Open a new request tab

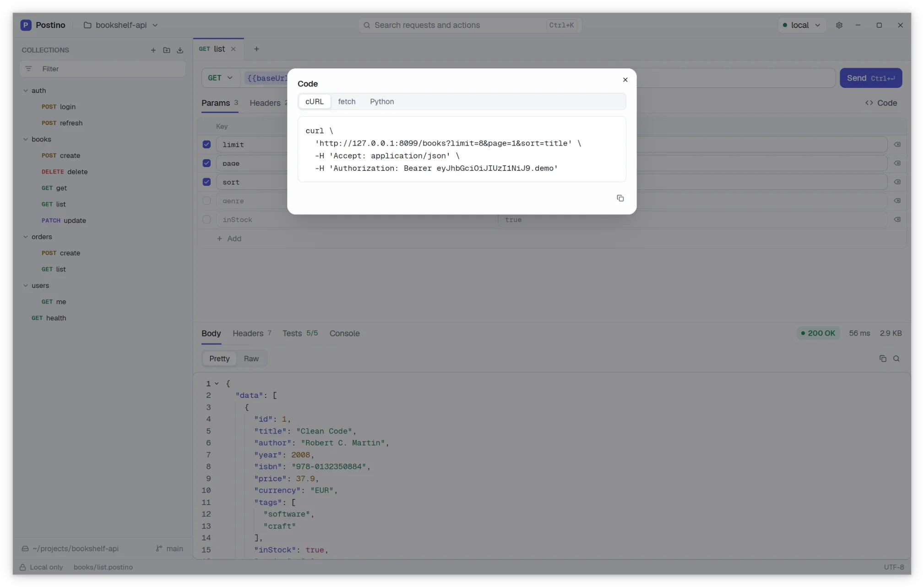(256, 49)
